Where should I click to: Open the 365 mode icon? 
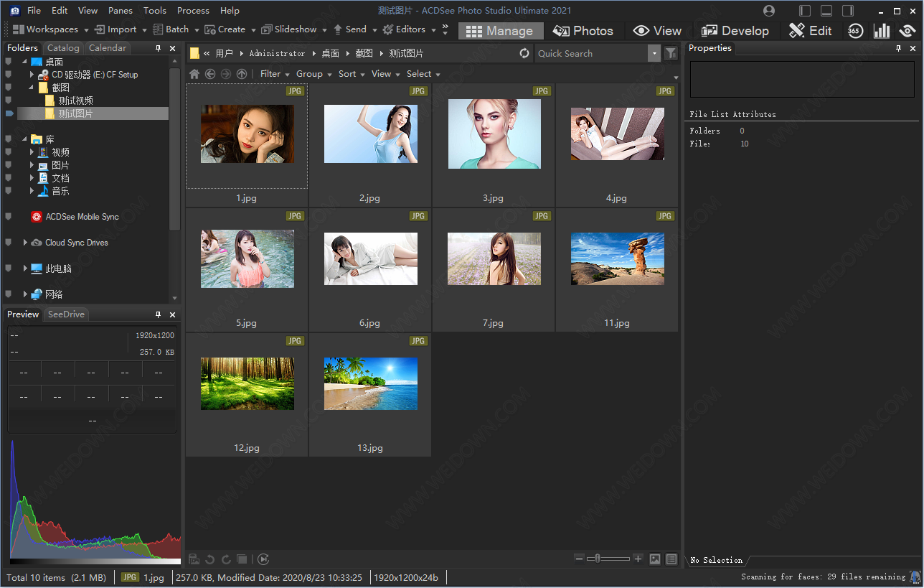854,30
